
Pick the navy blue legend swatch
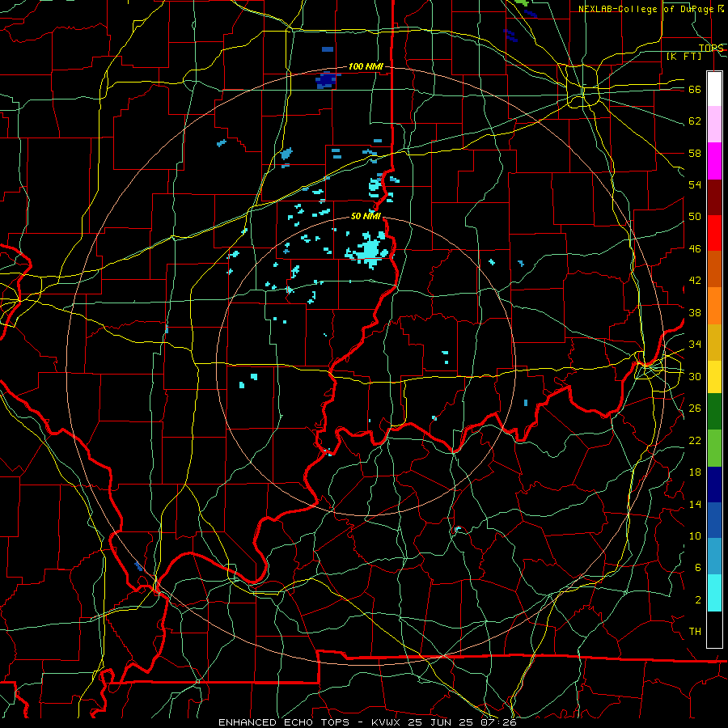pos(714,485)
